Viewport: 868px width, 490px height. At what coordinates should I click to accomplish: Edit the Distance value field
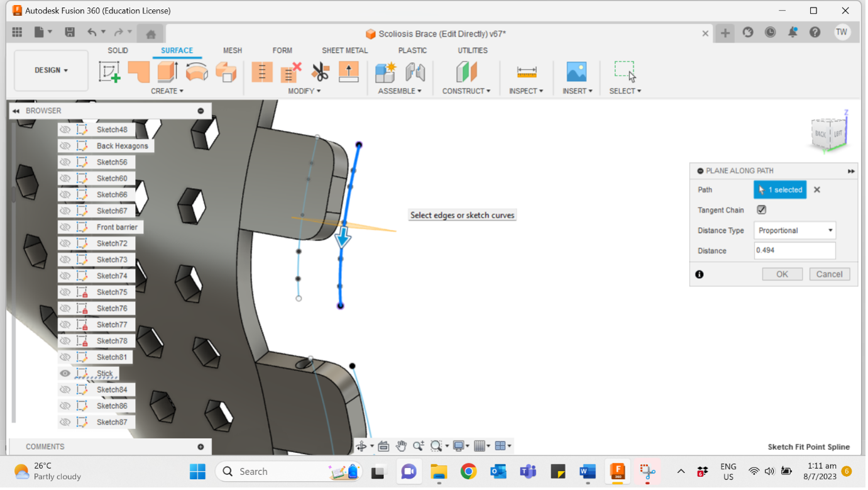(794, 250)
